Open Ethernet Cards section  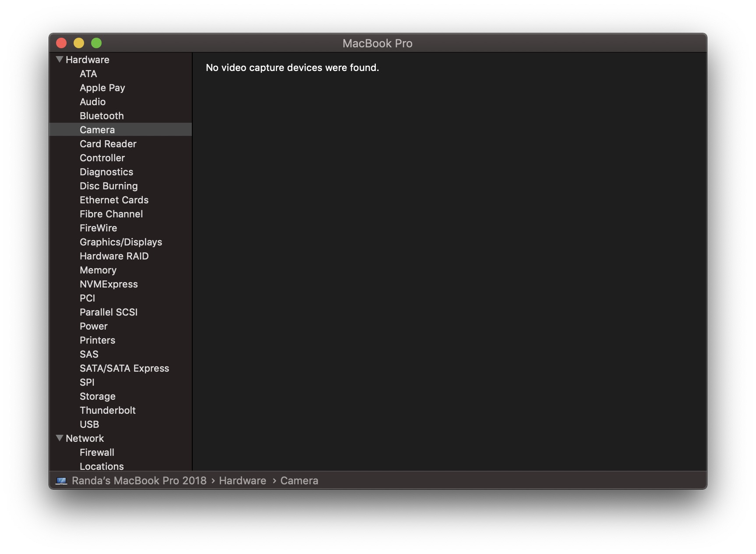tap(114, 200)
